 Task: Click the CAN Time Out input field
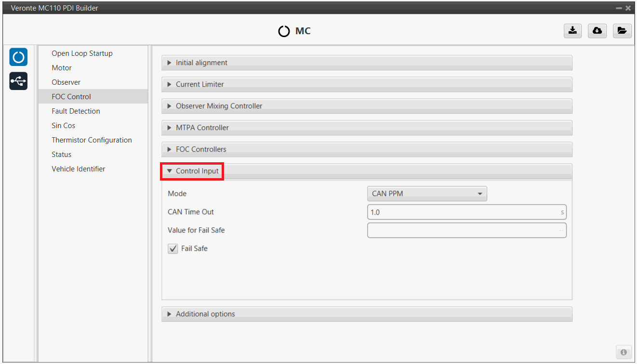(463, 212)
